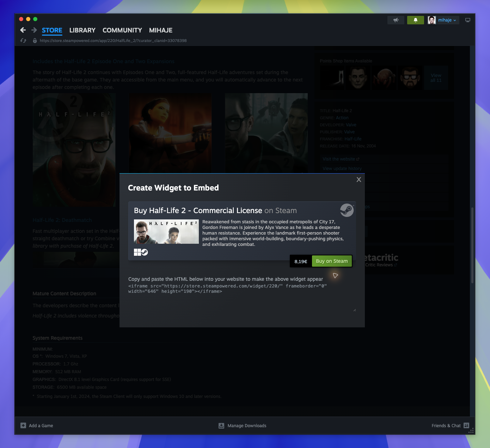The image size is (490, 448).
Task: Open the COMMUNITY tab
Action: pos(122,30)
